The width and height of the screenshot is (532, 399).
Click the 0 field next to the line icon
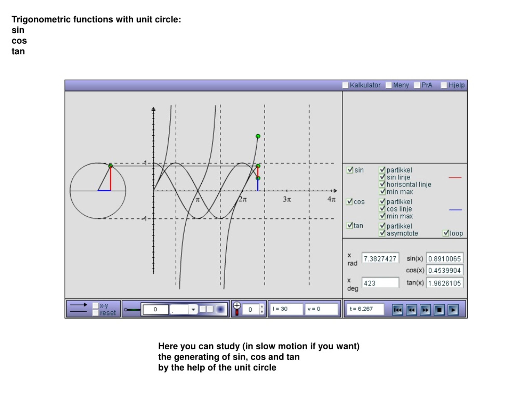(155, 309)
